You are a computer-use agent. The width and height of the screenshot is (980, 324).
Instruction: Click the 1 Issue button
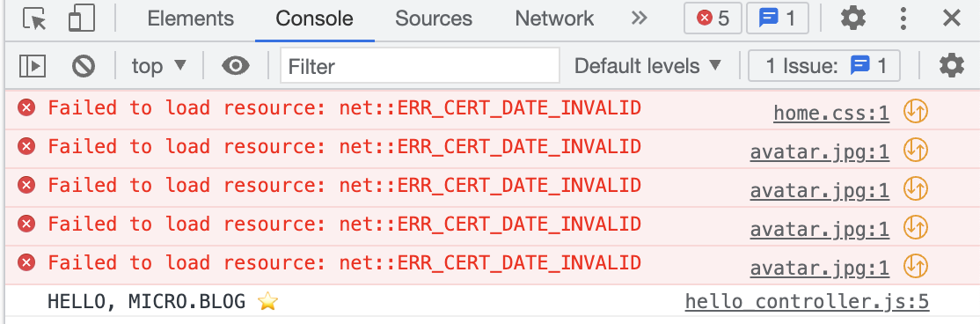[824, 66]
